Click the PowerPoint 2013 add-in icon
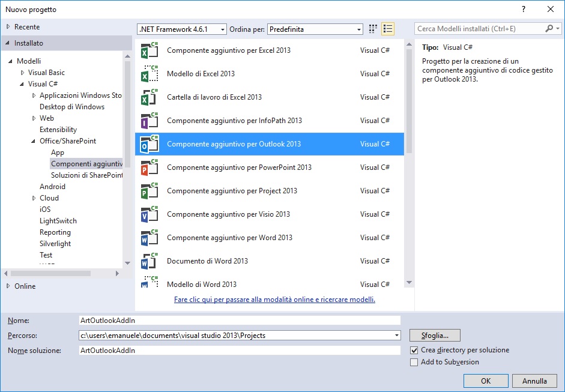 (150, 167)
